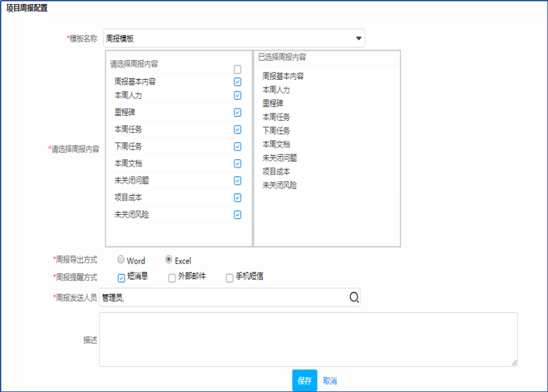Enable the 外部邮件 reminder checkbox

[x=172, y=278]
